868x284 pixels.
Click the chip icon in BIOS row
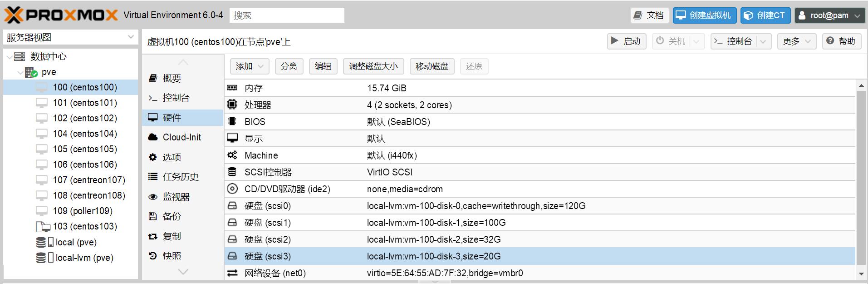point(232,121)
